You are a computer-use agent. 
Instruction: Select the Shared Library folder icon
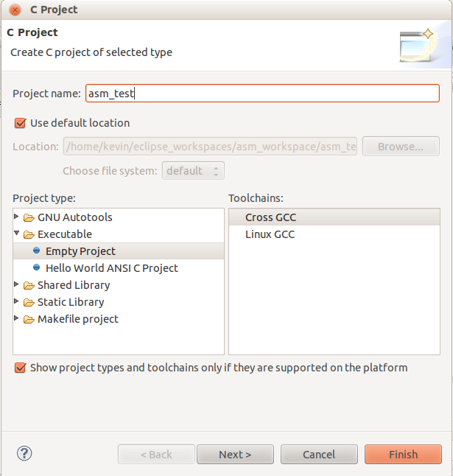29,285
